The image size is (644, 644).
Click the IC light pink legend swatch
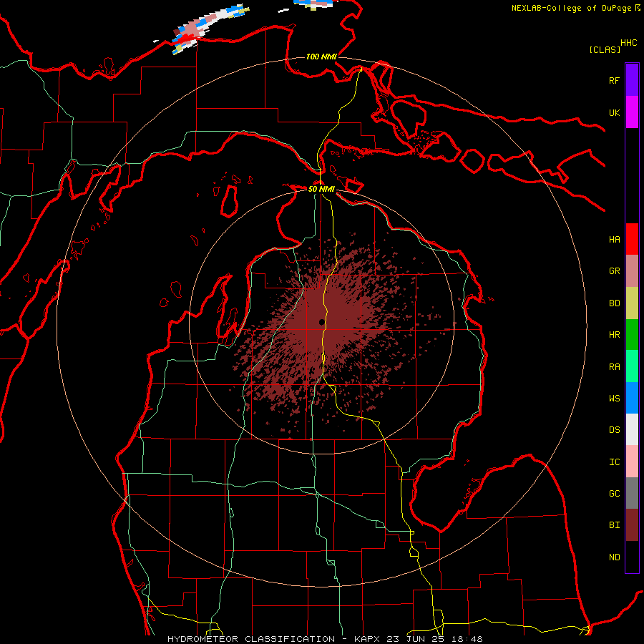(x=632, y=462)
